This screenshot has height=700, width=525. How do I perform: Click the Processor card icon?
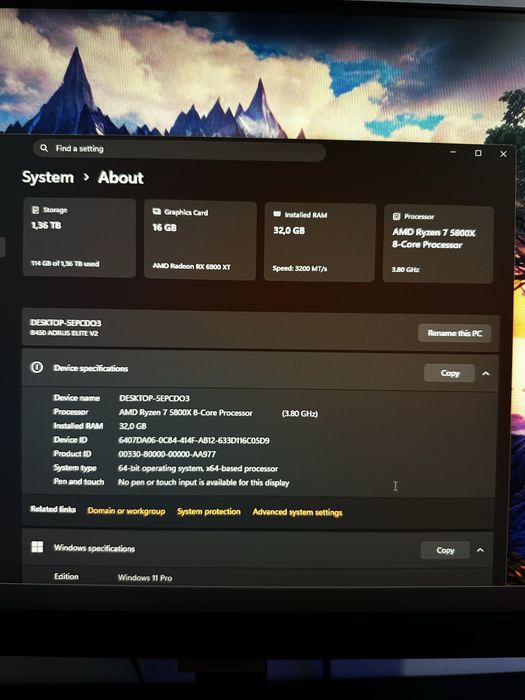396,216
